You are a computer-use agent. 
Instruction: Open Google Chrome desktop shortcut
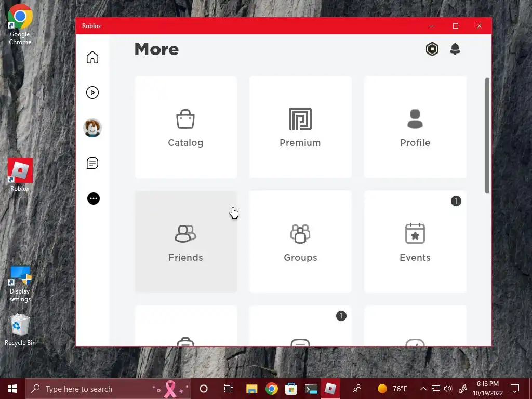[x=20, y=25]
